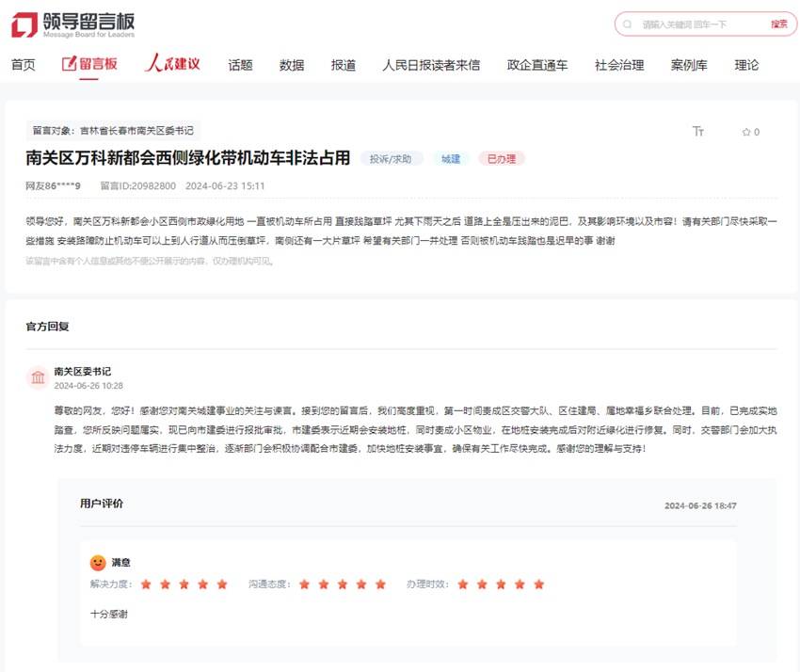Switch to the 数据 tab
The height and width of the screenshot is (672, 800).
tap(291, 64)
